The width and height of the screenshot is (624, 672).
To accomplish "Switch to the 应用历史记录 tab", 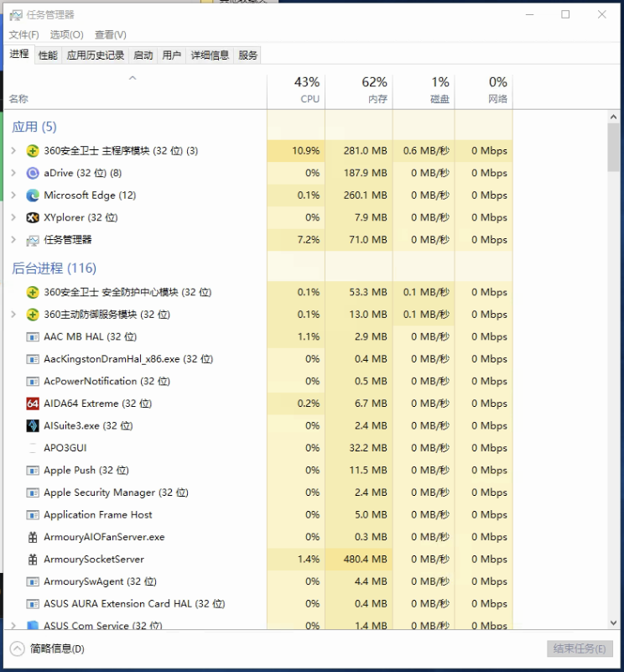I will (x=95, y=55).
